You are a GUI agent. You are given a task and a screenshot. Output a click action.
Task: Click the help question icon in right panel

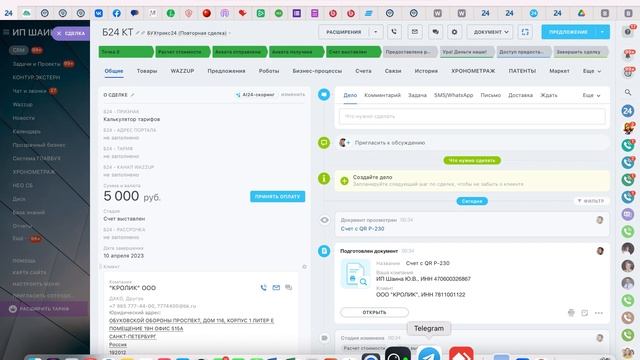(628, 32)
